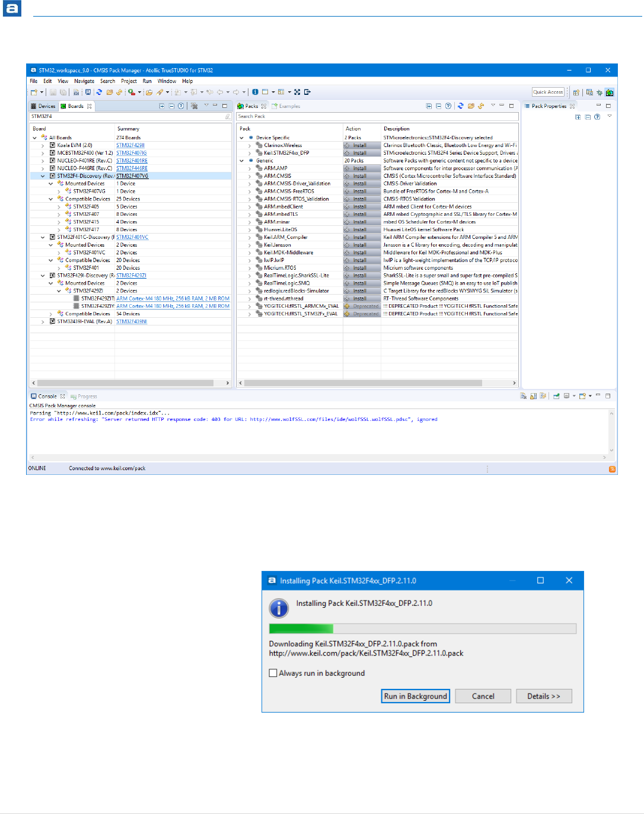Expand ARM.CMSIS pack row
The height and width of the screenshot is (814, 644).
coord(250,176)
